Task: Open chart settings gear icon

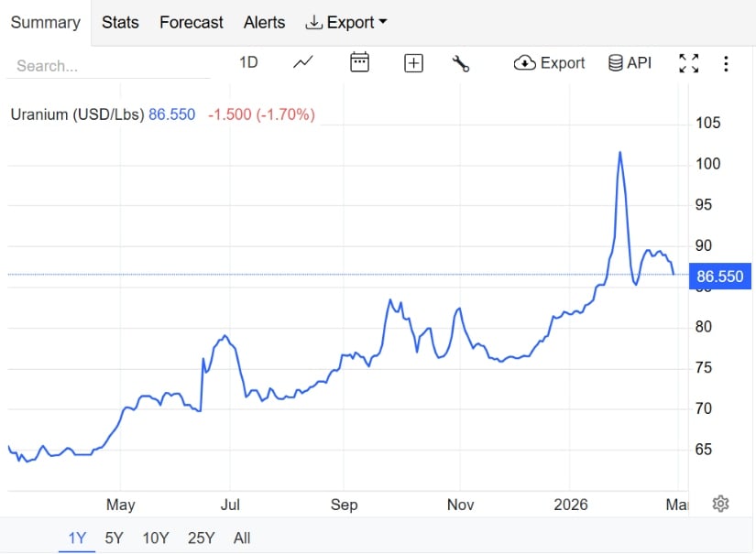Action: click(x=720, y=504)
